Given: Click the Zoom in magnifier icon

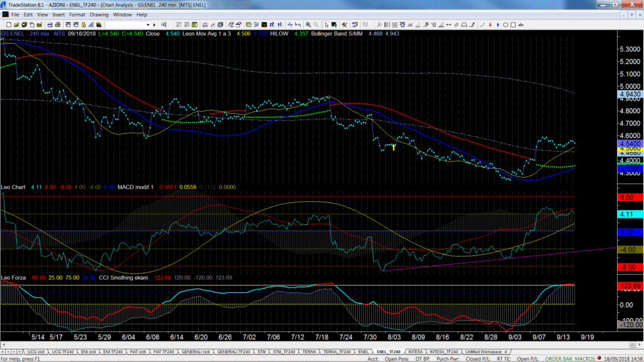Looking at the screenshot, I should (308, 25).
